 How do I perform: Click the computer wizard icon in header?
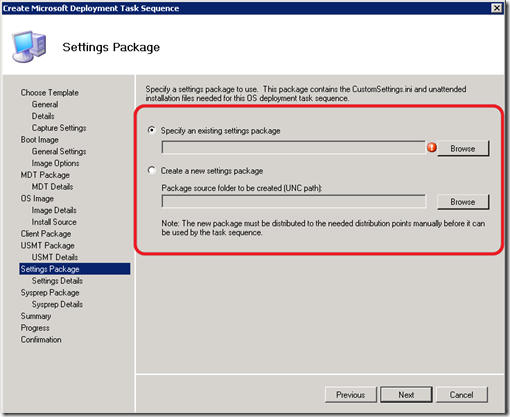29,47
